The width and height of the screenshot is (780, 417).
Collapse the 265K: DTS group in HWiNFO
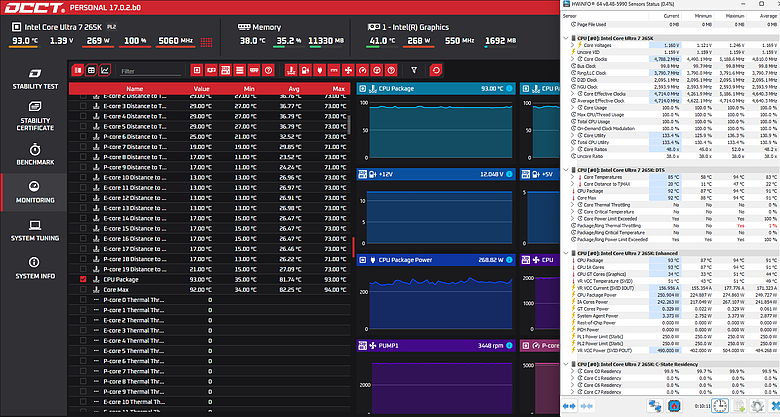click(x=566, y=170)
